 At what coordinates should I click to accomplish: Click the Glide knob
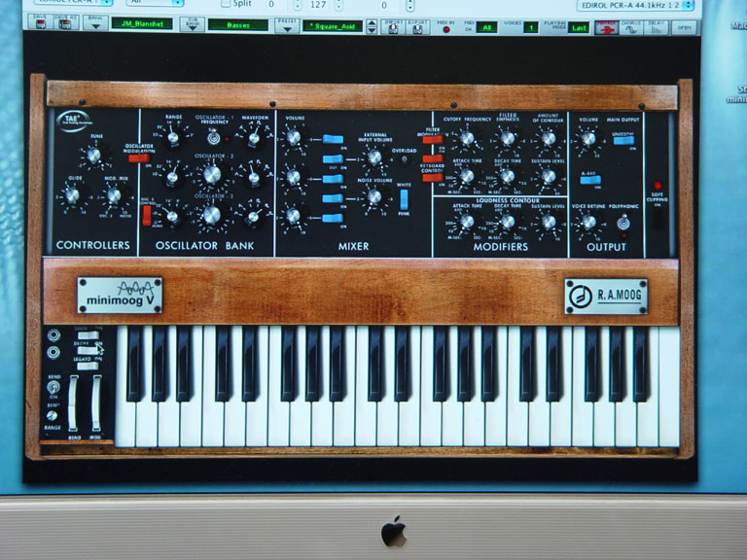(72, 195)
